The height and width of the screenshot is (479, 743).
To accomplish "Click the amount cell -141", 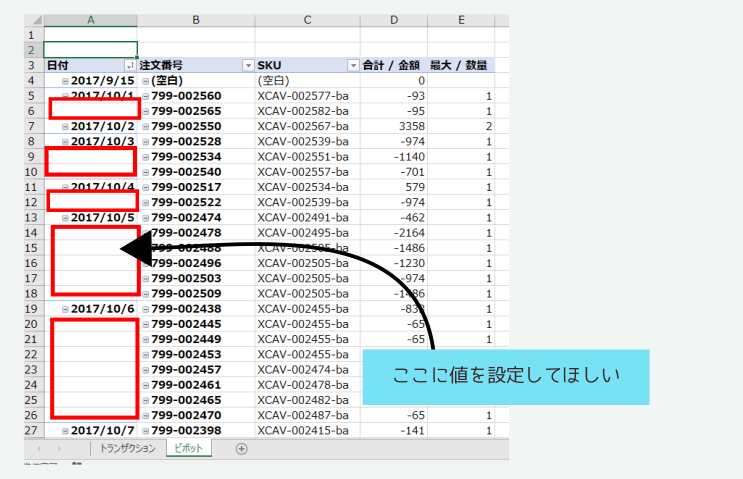I will (394, 431).
